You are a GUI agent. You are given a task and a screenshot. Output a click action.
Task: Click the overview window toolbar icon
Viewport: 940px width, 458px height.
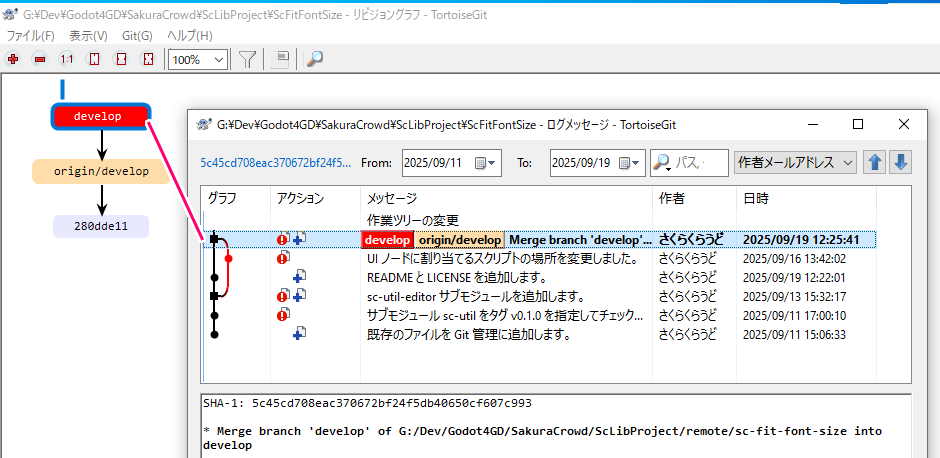(281, 59)
